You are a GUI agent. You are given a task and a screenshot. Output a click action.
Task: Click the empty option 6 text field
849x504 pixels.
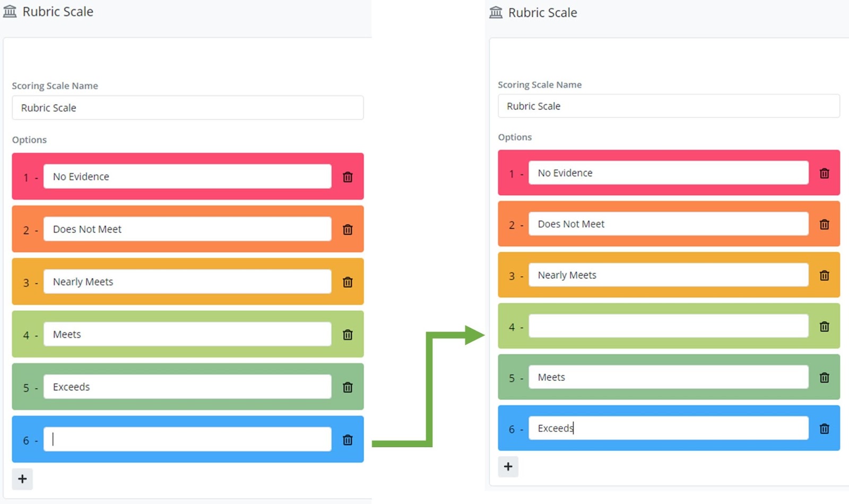click(187, 439)
